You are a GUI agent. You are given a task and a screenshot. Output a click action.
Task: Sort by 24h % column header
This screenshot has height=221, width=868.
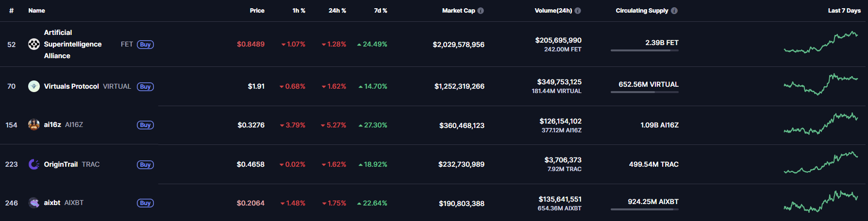click(x=337, y=11)
